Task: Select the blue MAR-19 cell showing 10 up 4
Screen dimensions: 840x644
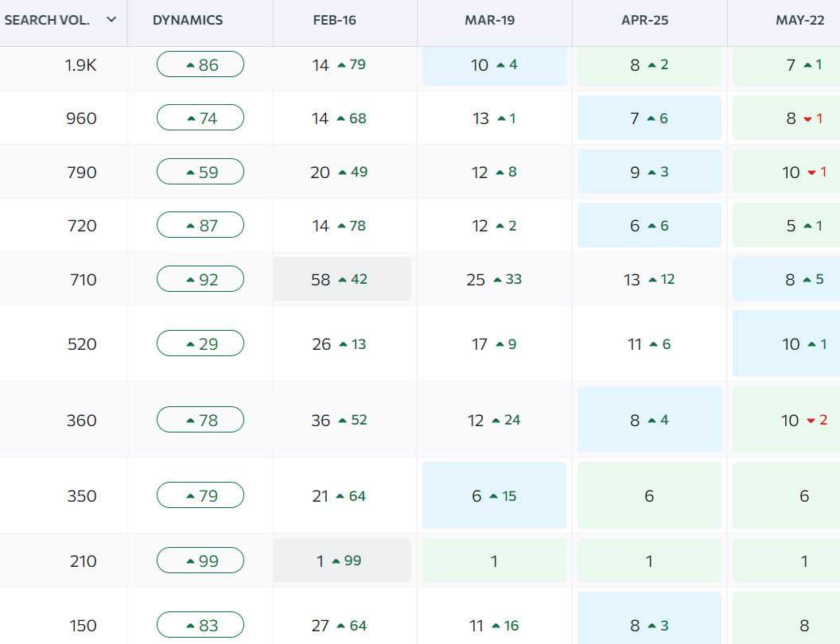Action: pos(494,65)
